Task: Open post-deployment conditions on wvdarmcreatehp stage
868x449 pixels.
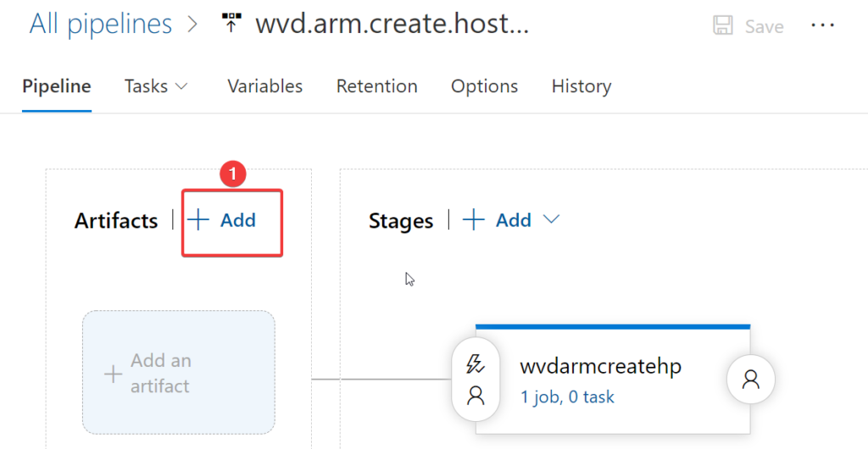Action: (750, 380)
